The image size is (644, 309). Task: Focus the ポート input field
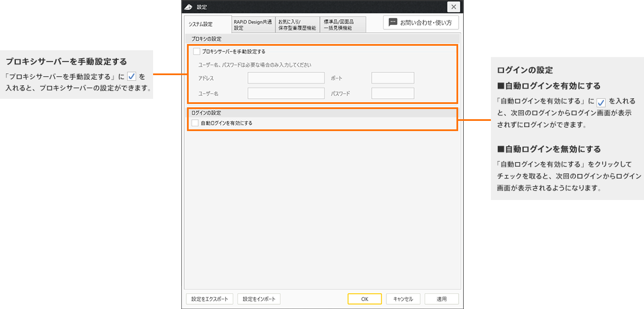(393, 78)
